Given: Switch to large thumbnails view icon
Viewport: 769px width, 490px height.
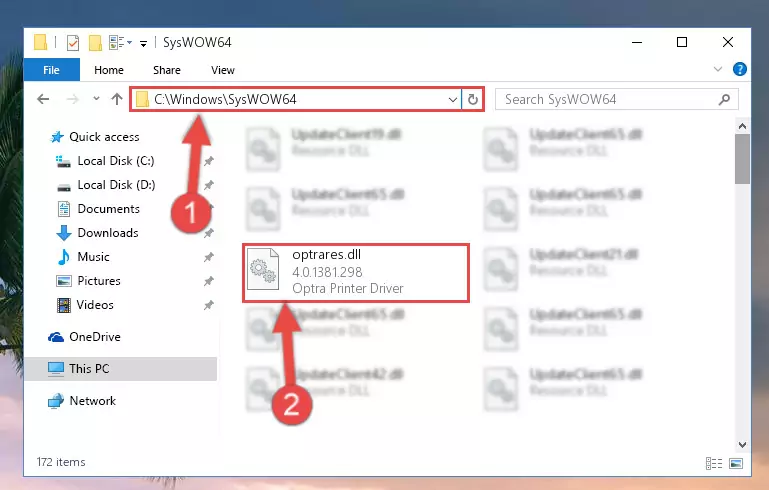Looking at the screenshot, I should 736,463.
